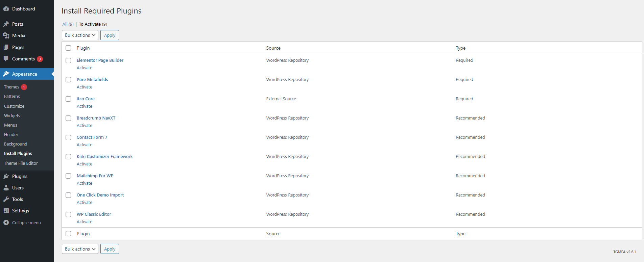Go to Widgets in Appearance submenu
The height and width of the screenshot is (262, 644).
[12, 115]
